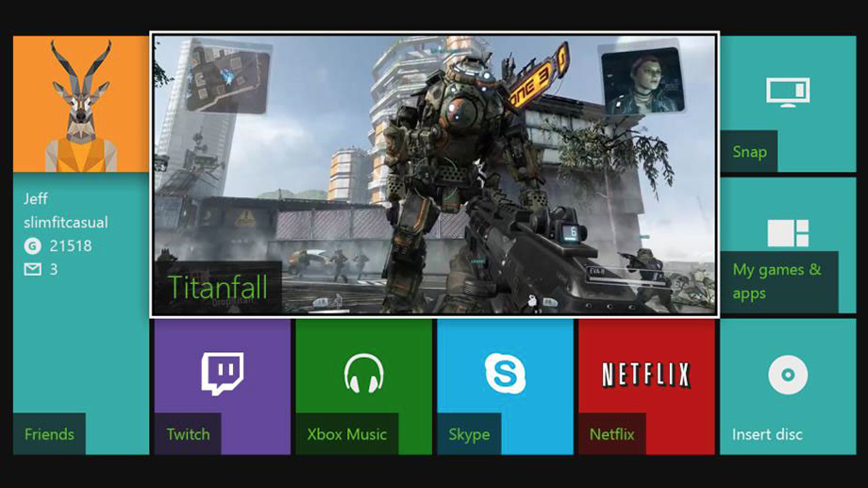Click the Gamerscore G badge icon

point(33,246)
